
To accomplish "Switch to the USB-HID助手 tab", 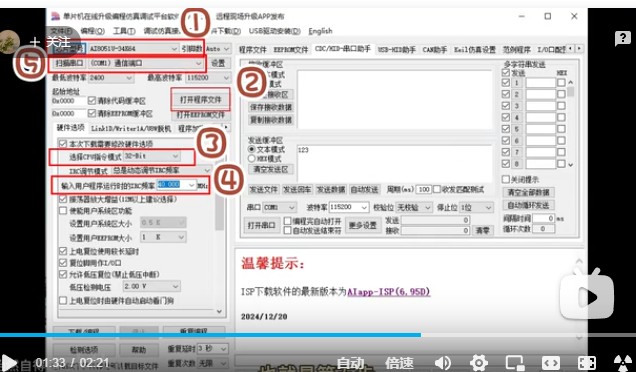I will click(397, 49).
